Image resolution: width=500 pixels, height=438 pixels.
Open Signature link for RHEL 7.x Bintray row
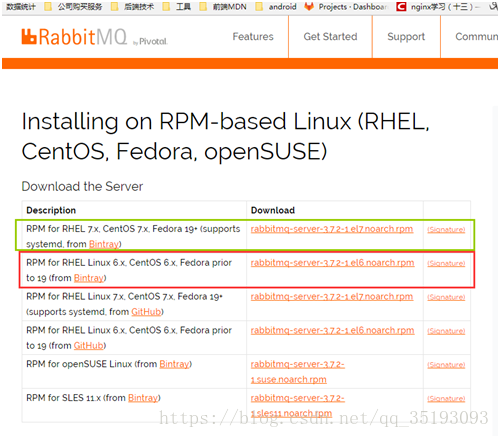[x=446, y=229]
